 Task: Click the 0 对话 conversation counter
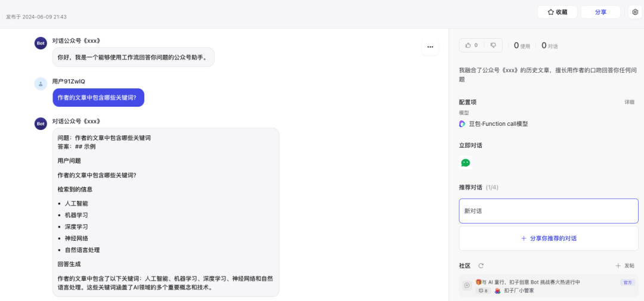550,45
